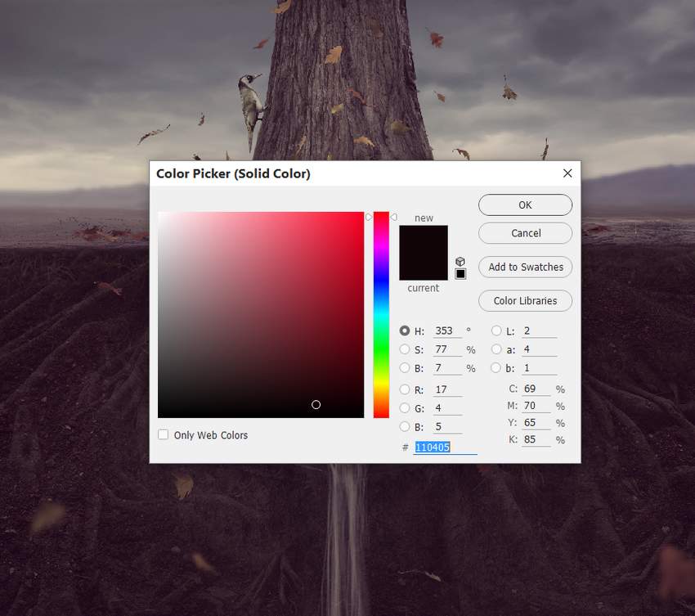The image size is (695, 616).
Task: Click the HSB B value field showing 7
Action: 446,367
